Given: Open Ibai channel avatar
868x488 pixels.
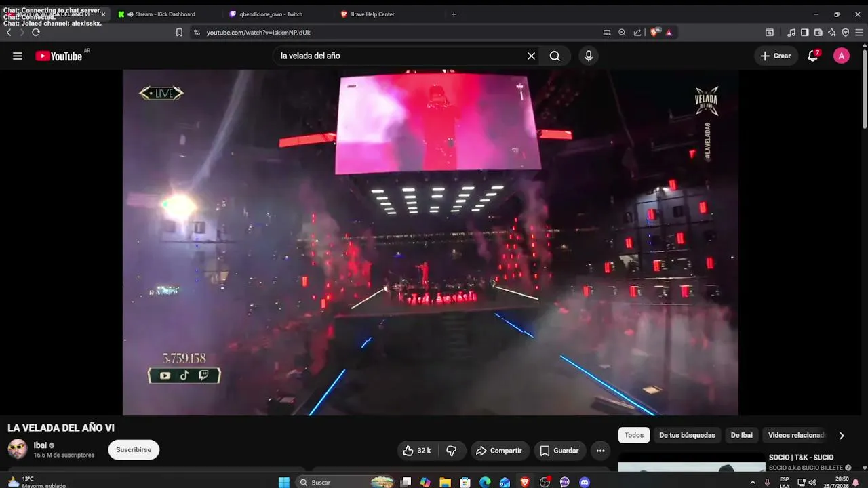Looking at the screenshot, I should click(18, 449).
